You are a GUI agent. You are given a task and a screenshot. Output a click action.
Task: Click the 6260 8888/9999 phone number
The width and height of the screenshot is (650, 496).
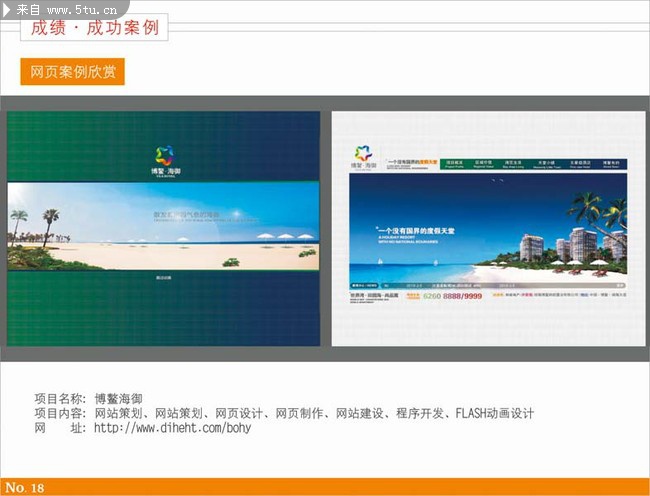point(452,296)
